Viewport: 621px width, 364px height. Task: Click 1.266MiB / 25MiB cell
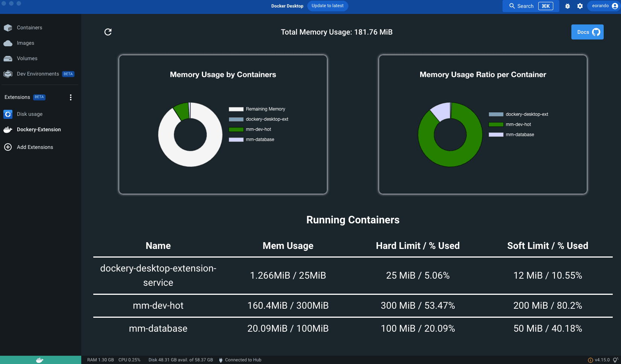click(x=288, y=275)
